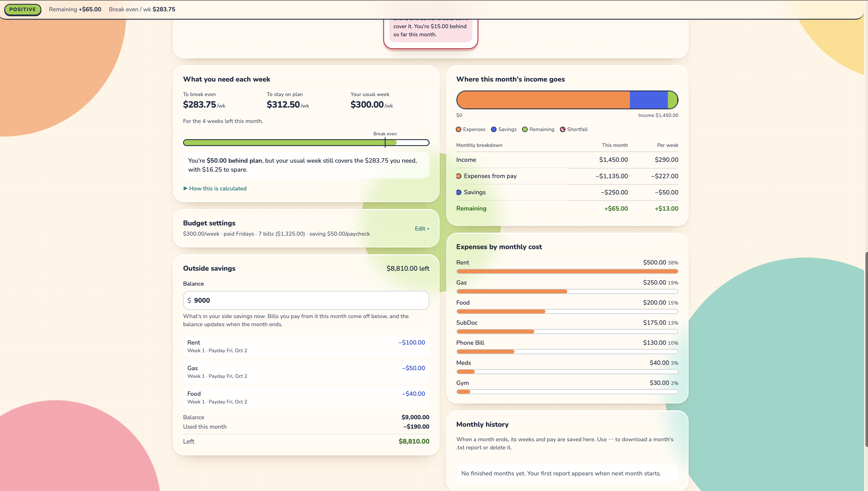868x491 pixels.
Task: Click the Per week column header
Action: pos(667,145)
